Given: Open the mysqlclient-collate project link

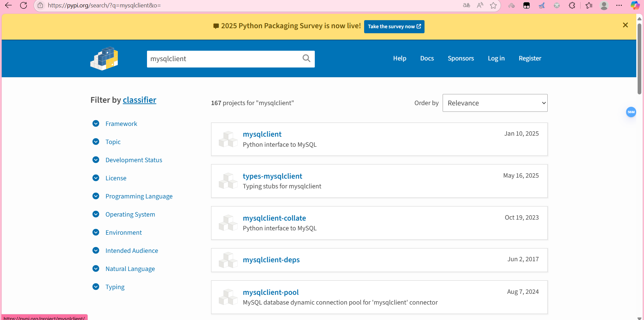Looking at the screenshot, I should click(275, 218).
